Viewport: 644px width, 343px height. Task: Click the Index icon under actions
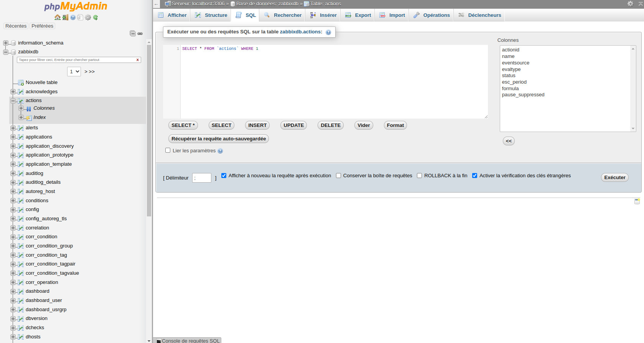pyautogui.click(x=29, y=118)
